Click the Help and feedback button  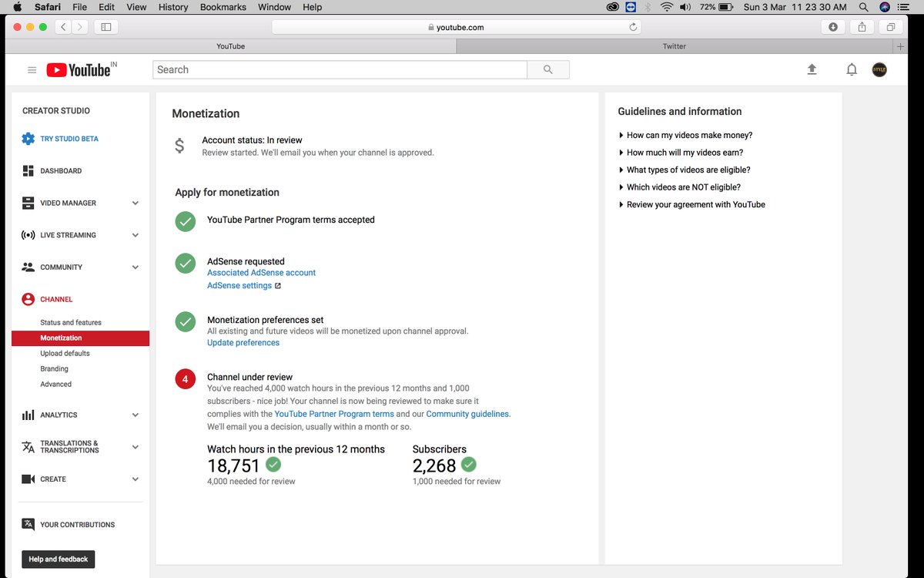(x=59, y=560)
